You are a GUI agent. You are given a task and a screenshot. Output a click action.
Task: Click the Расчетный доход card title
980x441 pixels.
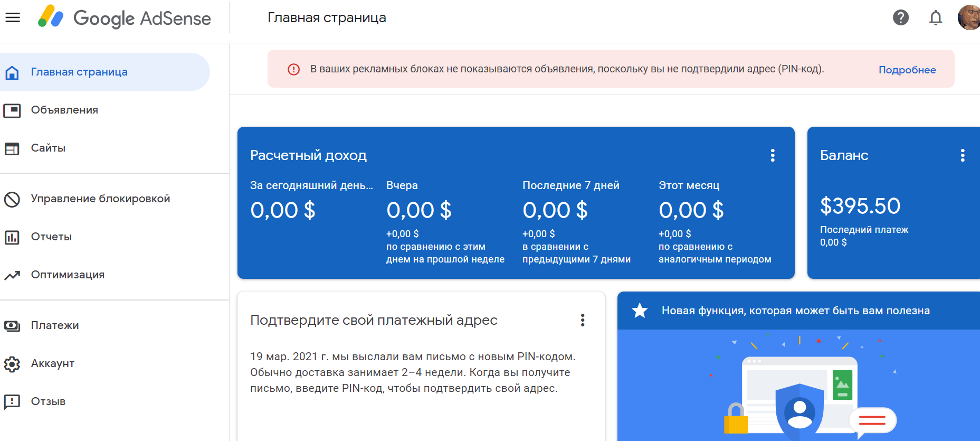308,155
